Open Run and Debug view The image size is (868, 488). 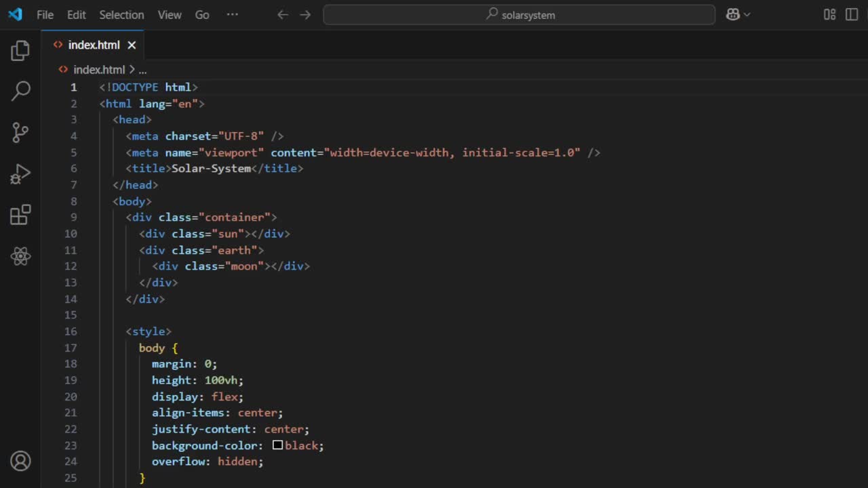click(20, 174)
